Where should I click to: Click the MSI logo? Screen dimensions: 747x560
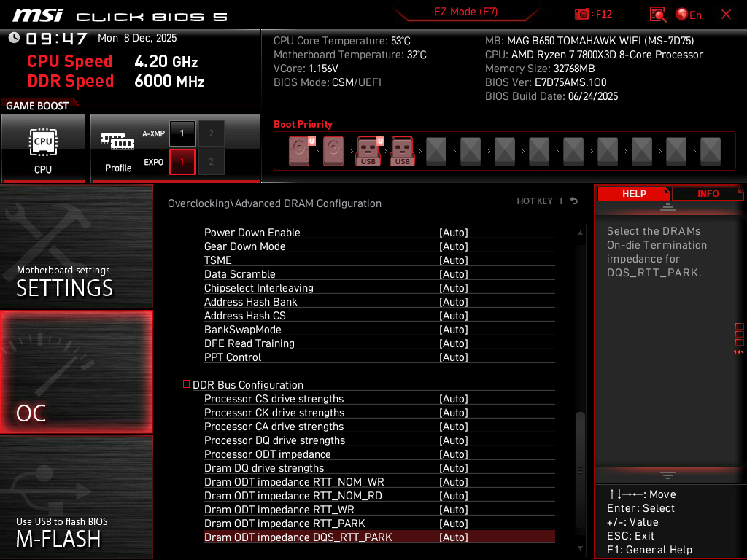click(x=37, y=15)
